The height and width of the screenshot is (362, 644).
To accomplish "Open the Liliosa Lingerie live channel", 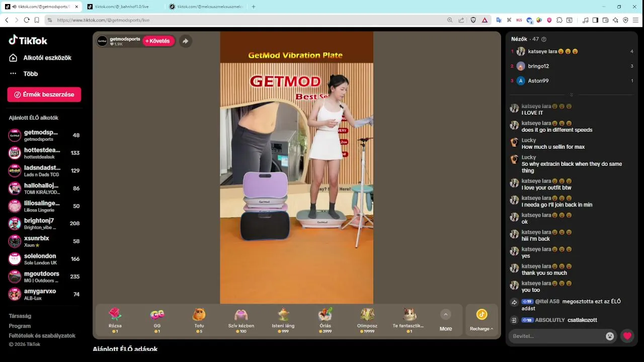I will point(44,206).
